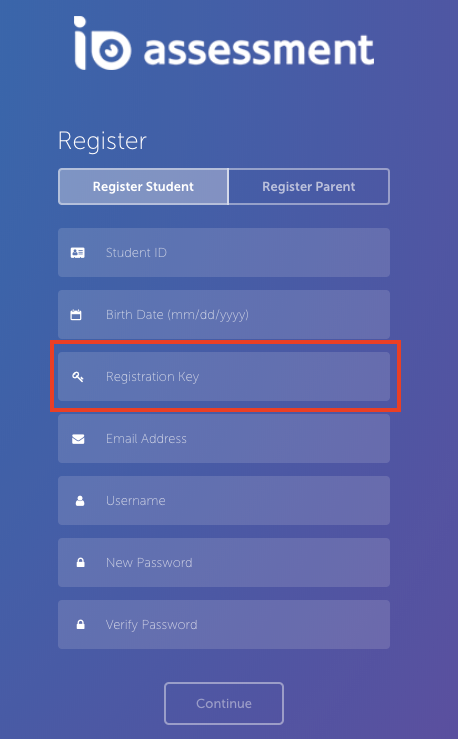This screenshot has height=739, width=458.
Task: Focus the Registration Key input field
Action: tap(224, 377)
